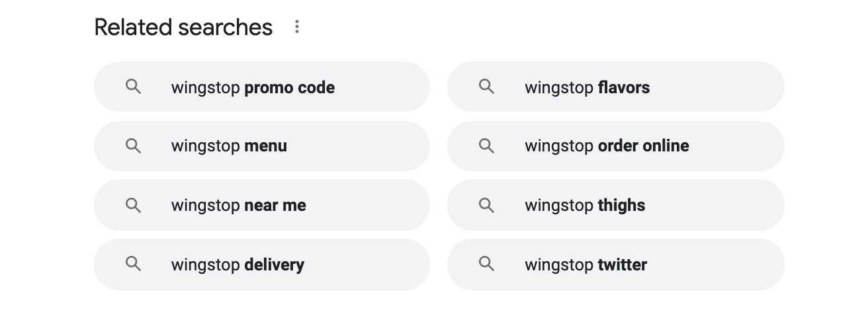The height and width of the screenshot is (320, 868).
Task: Open the wingstop order online search
Action: 616,146
